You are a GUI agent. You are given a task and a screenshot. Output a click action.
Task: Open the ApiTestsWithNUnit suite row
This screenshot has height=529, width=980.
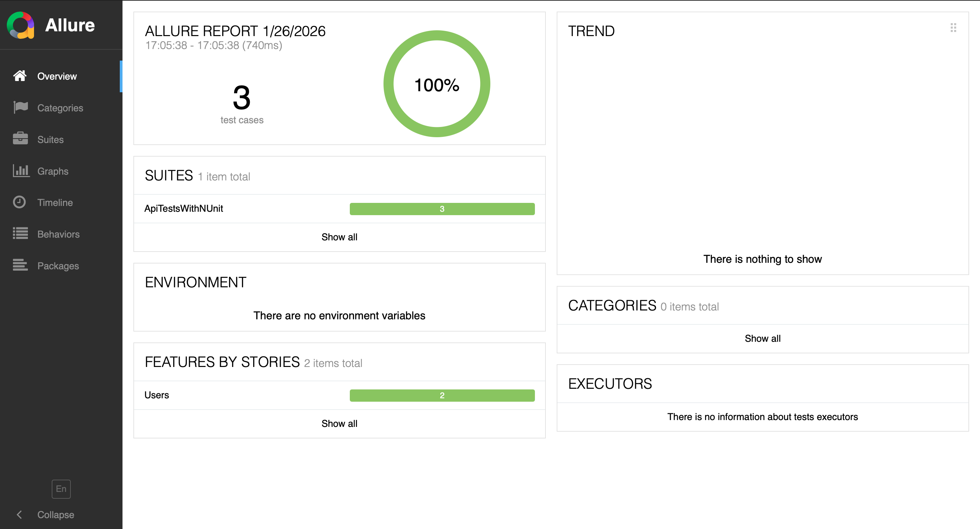coord(339,209)
